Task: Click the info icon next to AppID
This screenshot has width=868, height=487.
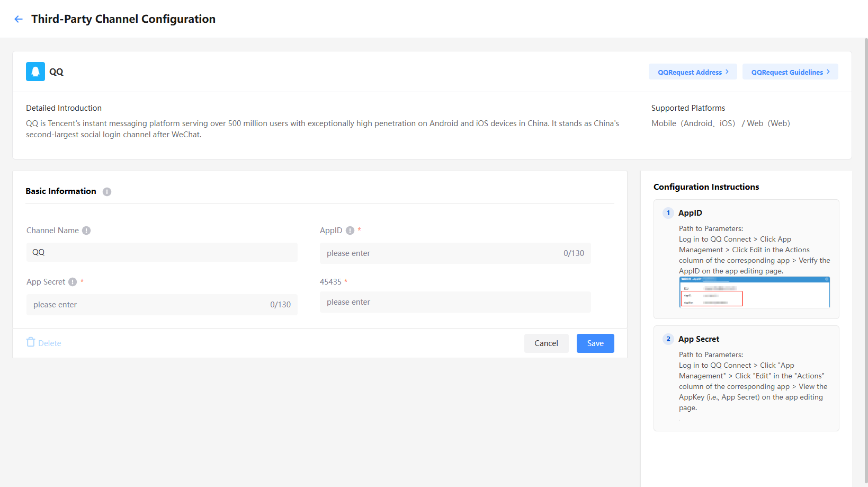Action: coord(350,231)
